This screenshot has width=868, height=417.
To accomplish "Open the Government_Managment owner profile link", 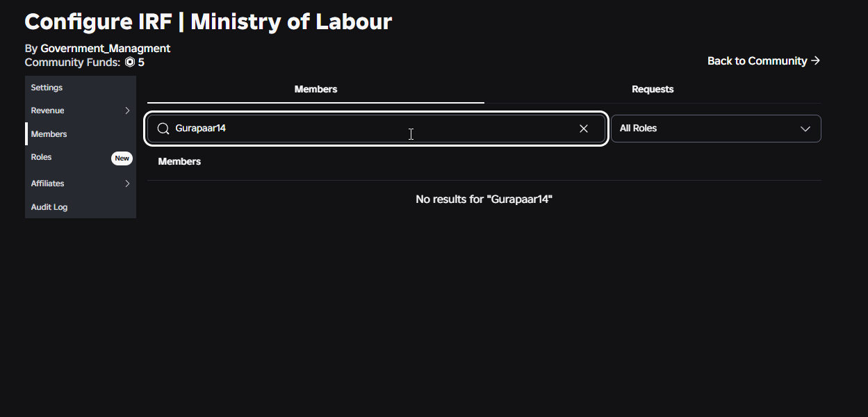I will (106, 49).
